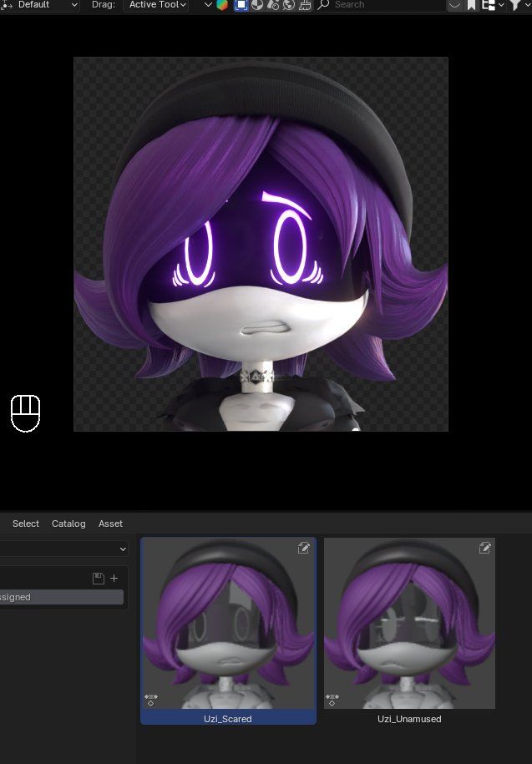Click the Uzi_Scared asset name label
The width and height of the screenshot is (532, 764).
pos(228,719)
